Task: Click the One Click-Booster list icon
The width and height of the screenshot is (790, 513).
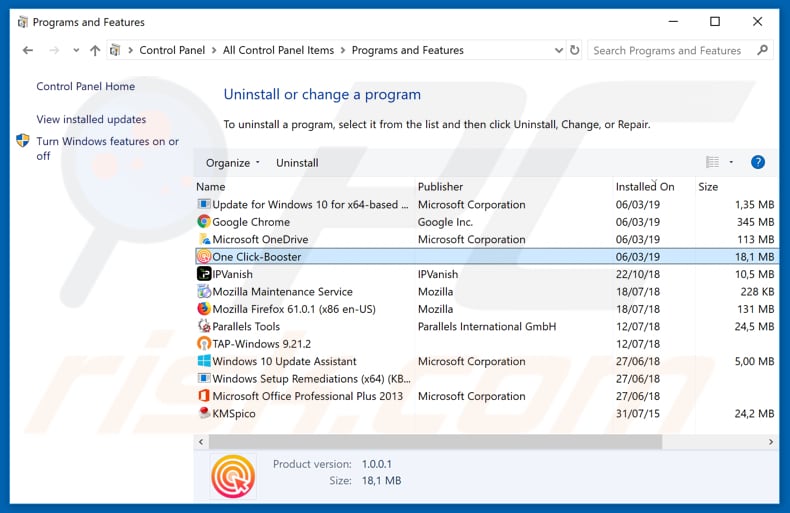Action: [x=204, y=256]
